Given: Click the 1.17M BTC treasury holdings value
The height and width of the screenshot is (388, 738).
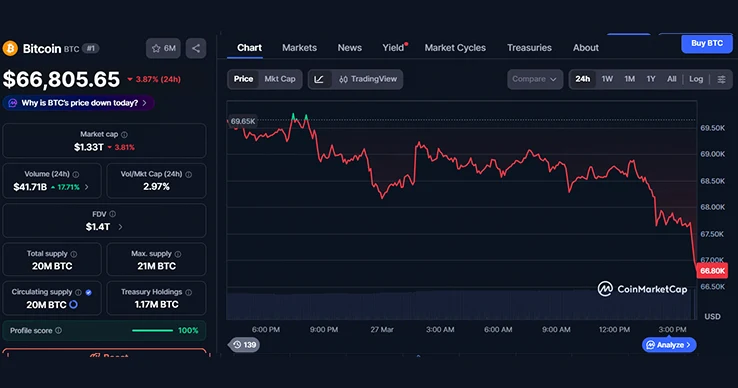Looking at the screenshot, I should pos(156,305).
